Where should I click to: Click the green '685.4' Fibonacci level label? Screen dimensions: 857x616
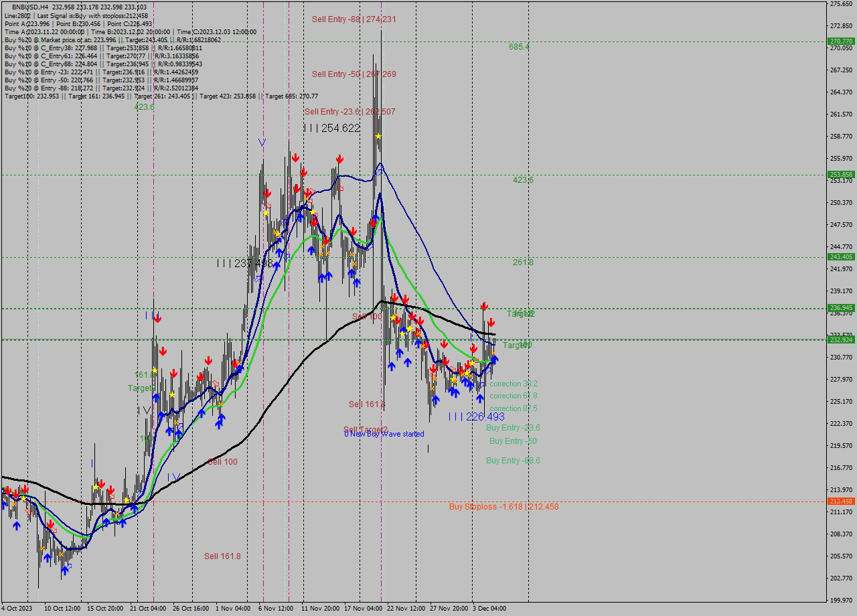tap(519, 47)
